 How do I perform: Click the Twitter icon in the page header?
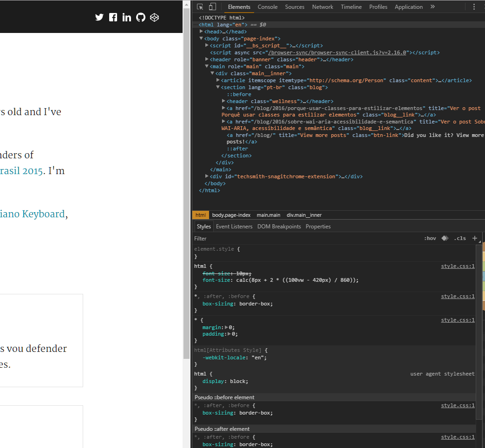pos(99,17)
